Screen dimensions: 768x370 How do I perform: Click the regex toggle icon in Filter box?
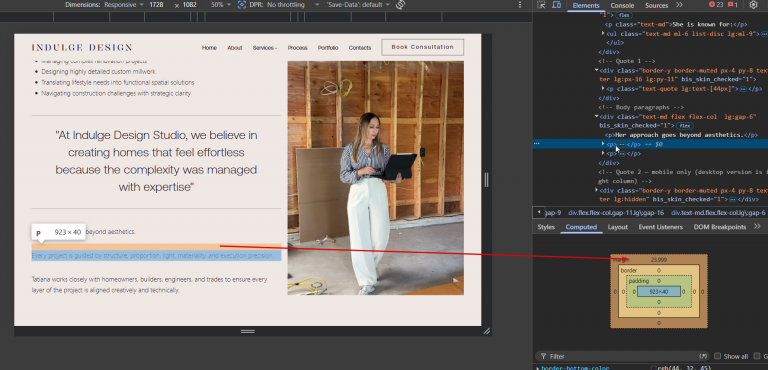pyautogui.click(x=704, y=356)
